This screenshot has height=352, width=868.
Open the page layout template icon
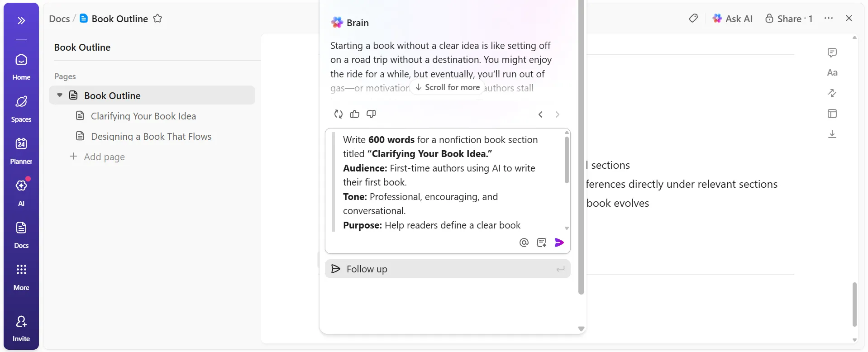coord(832,114)
